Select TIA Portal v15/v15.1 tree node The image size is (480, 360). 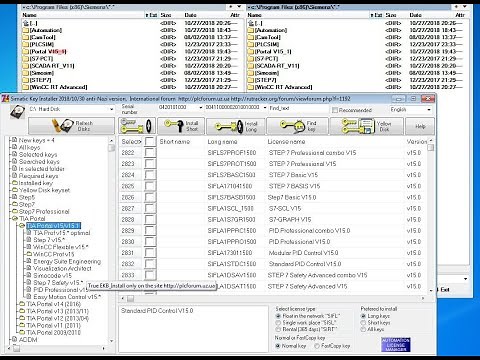click(x=53, y=226)
